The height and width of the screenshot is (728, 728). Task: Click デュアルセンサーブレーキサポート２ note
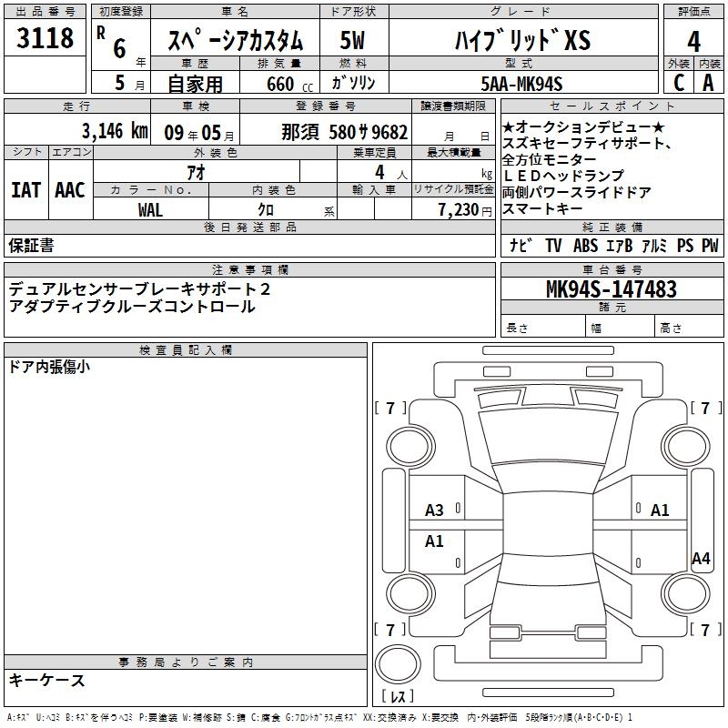[140, 289]
